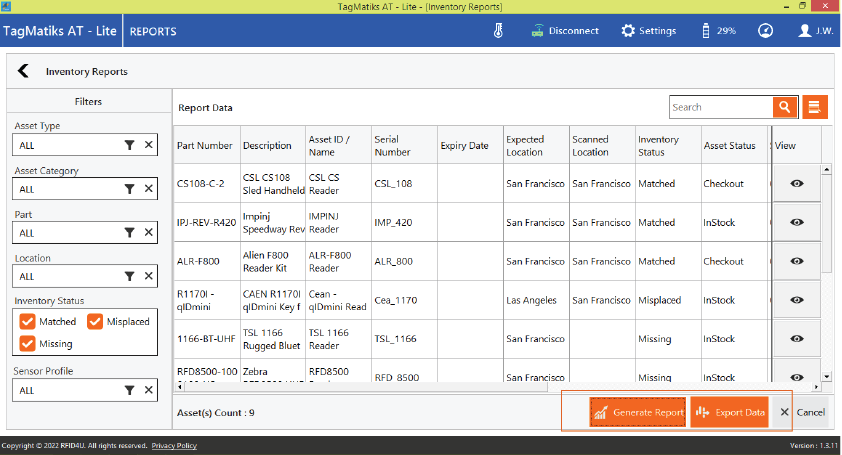The height and width of the screenshot is (455, 842).
Task: Click the back arrow beside Inventory Reports
Action: click(x=23, y=72)
